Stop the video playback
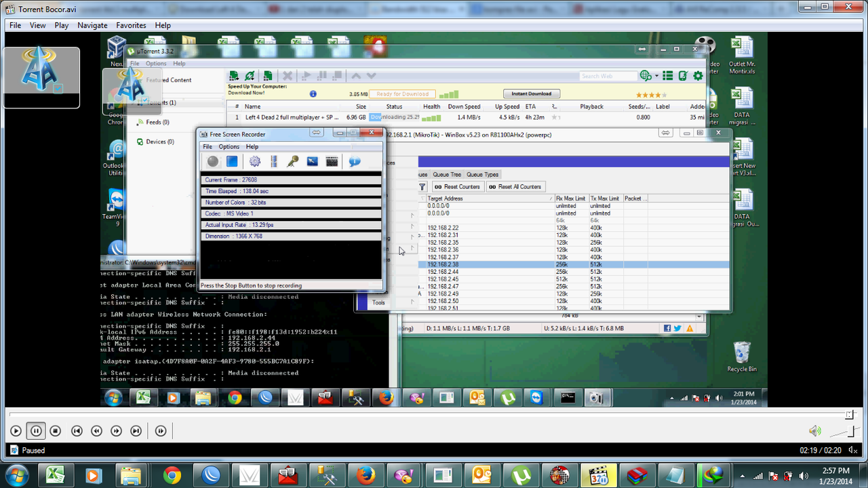868x488 pixels. pyautogui.click(x=56, y=430)
